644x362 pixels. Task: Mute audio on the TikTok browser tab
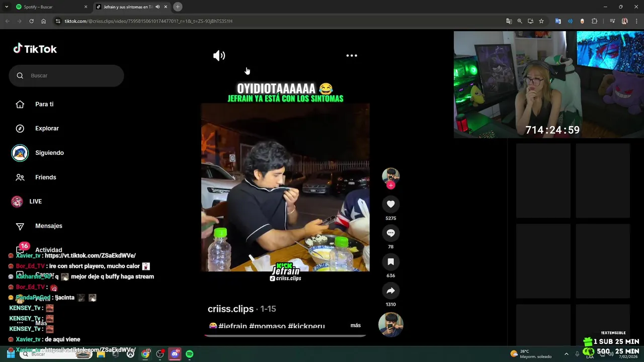pyautogui.click(x=157, y=7)
